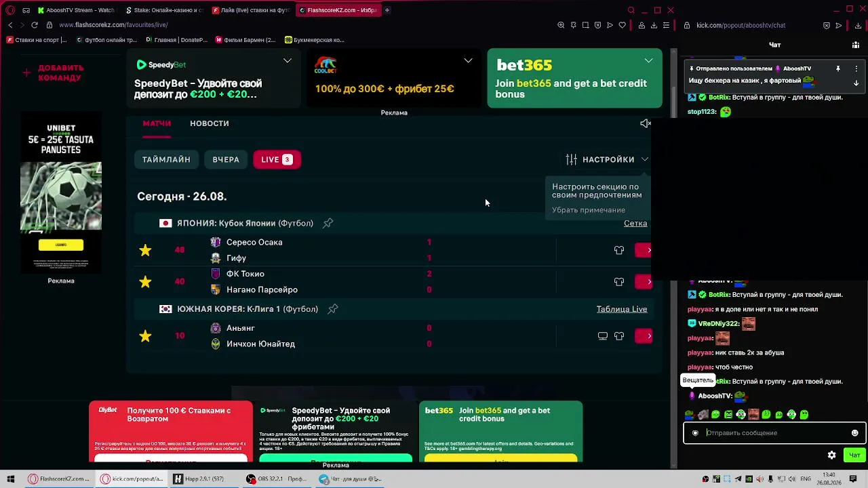Image resolution: width=868 pixels, height=488 pixels.
Task: Go back in Flashscore browser window
Action: pos(10,25)
